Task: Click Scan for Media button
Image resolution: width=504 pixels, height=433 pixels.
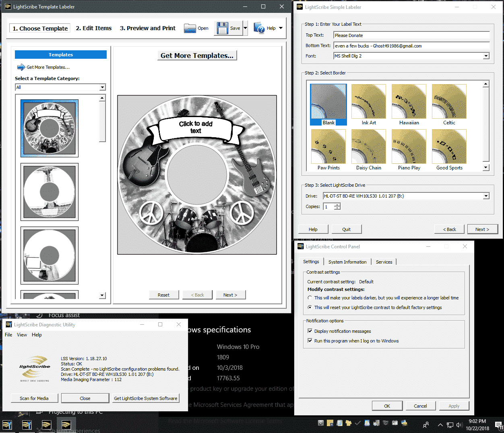Action: pos(34,398)
